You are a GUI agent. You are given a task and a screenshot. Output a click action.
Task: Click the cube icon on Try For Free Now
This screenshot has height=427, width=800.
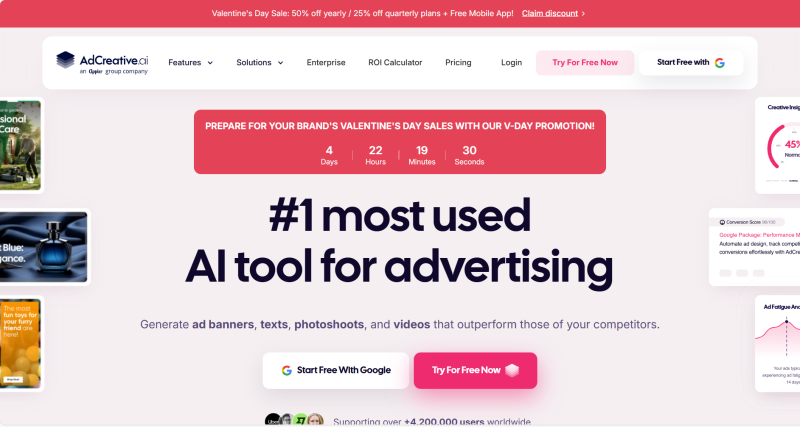(512, 370)
